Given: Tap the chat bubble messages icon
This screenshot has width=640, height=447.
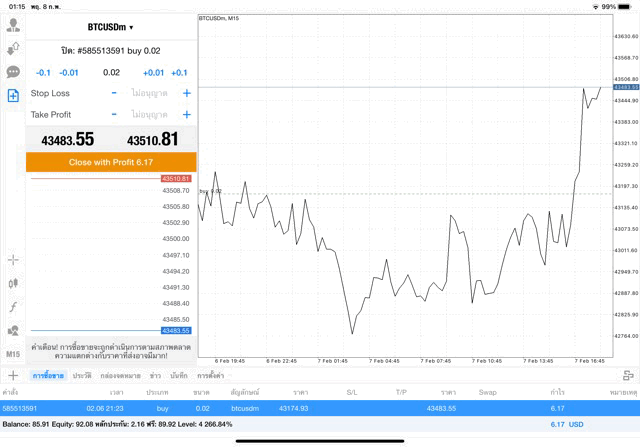Looking at the screenshot, I should pyautogui.click(x=13, y=72).
